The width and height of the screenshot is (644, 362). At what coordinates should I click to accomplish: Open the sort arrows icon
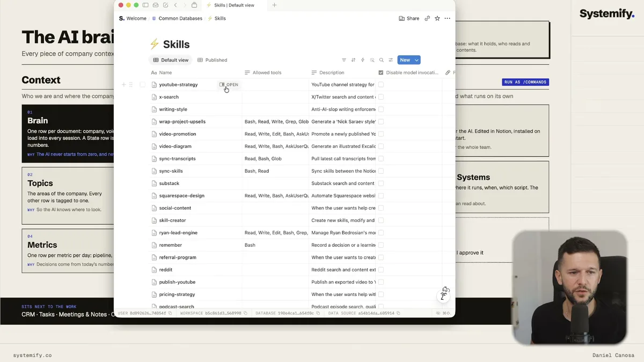353,60
